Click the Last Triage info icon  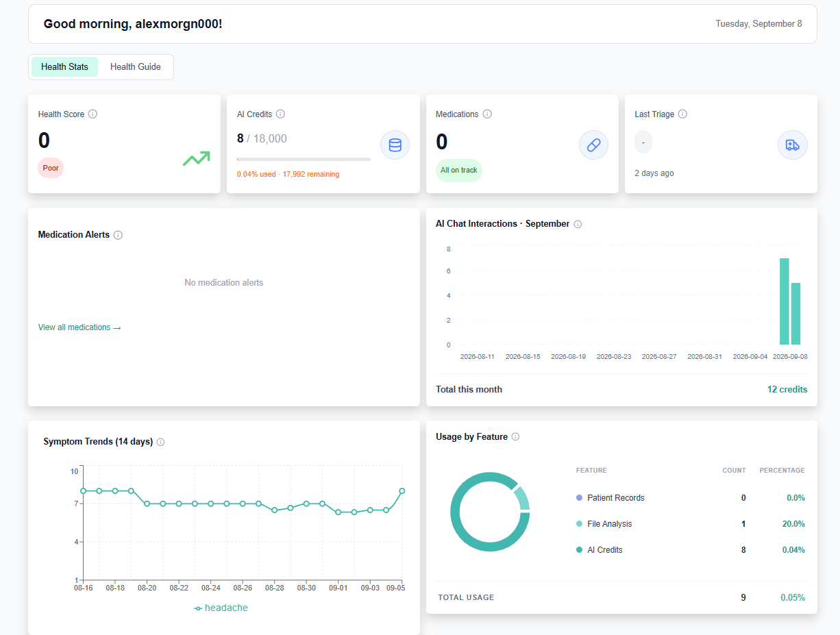click(682, 114)
